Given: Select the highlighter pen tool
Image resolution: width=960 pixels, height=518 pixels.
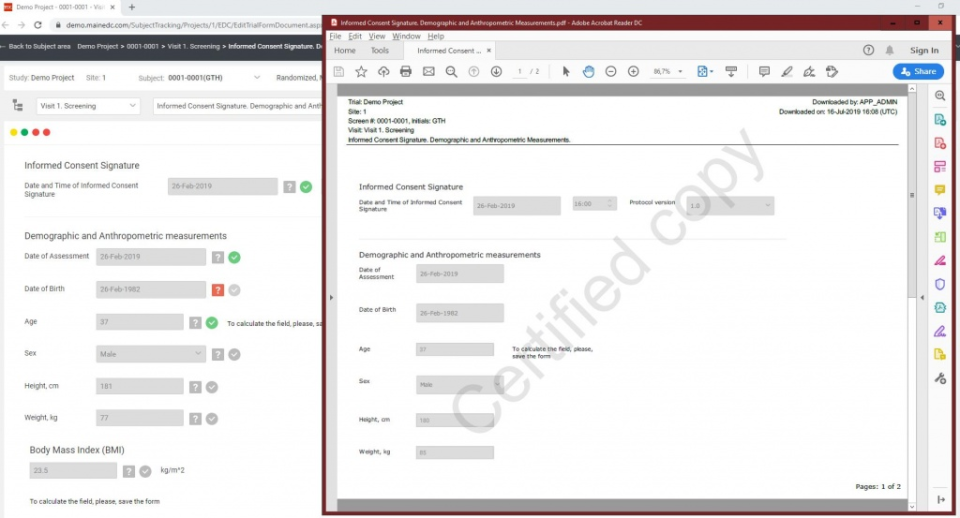Looking at the screenshot, I should (787, 72).
